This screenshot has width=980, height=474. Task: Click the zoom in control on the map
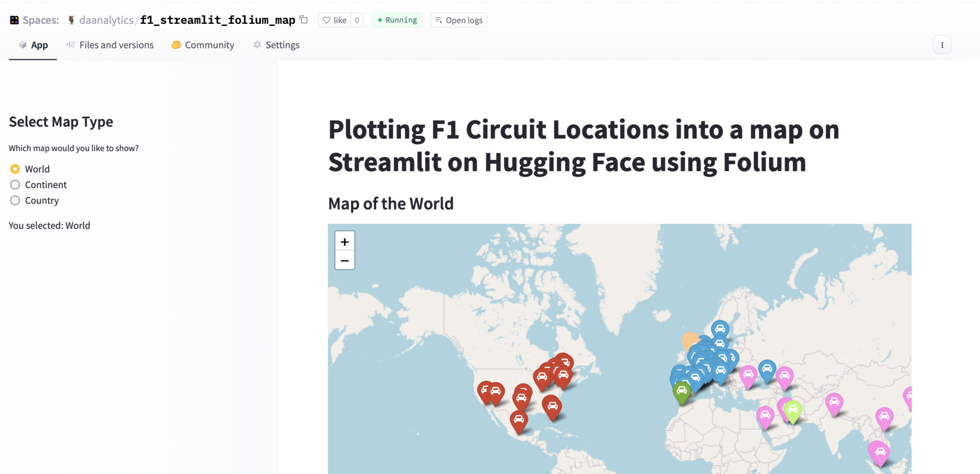345,242
